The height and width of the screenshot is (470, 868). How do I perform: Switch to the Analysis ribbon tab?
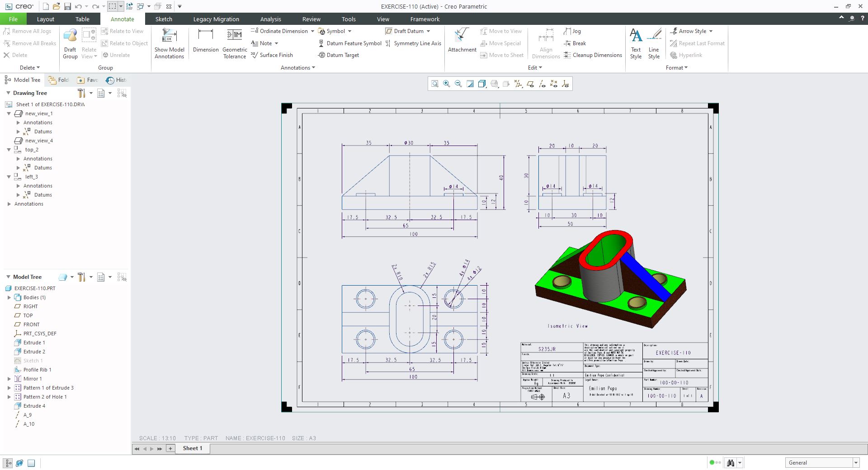[x=270, y=19]
